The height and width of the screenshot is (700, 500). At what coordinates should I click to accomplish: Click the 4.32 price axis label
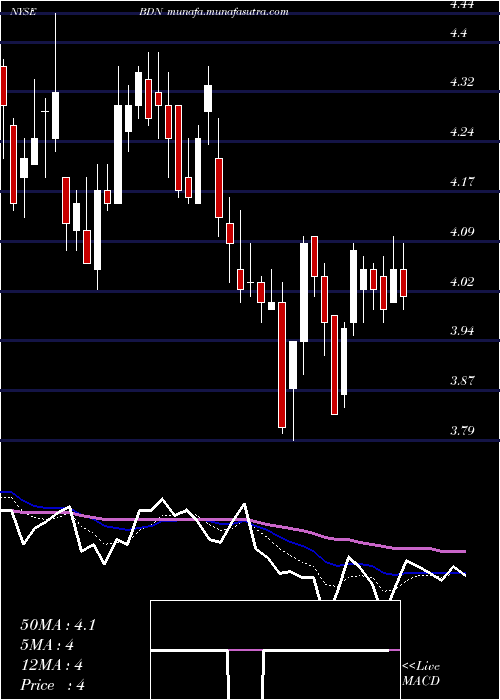462,82
